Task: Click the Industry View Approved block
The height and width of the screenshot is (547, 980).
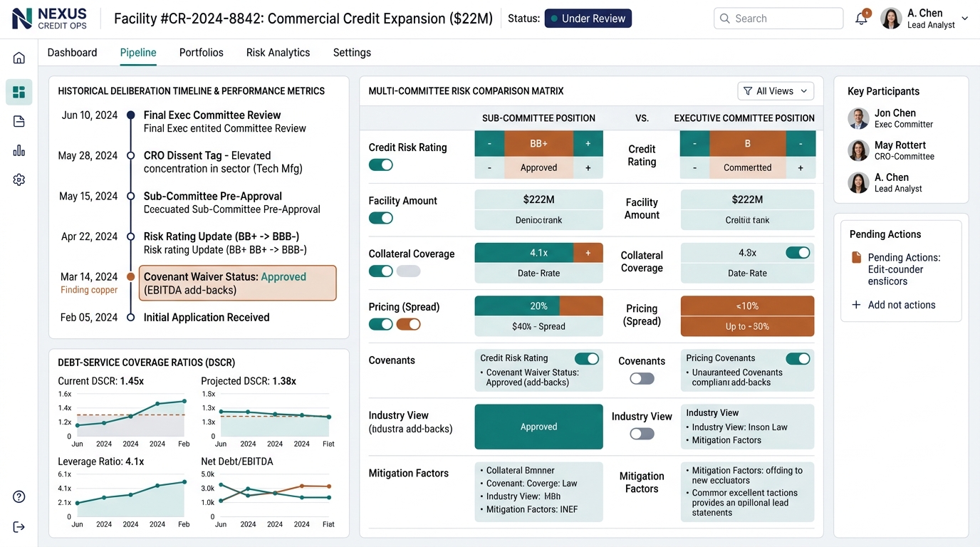Action: coord(538,427)
